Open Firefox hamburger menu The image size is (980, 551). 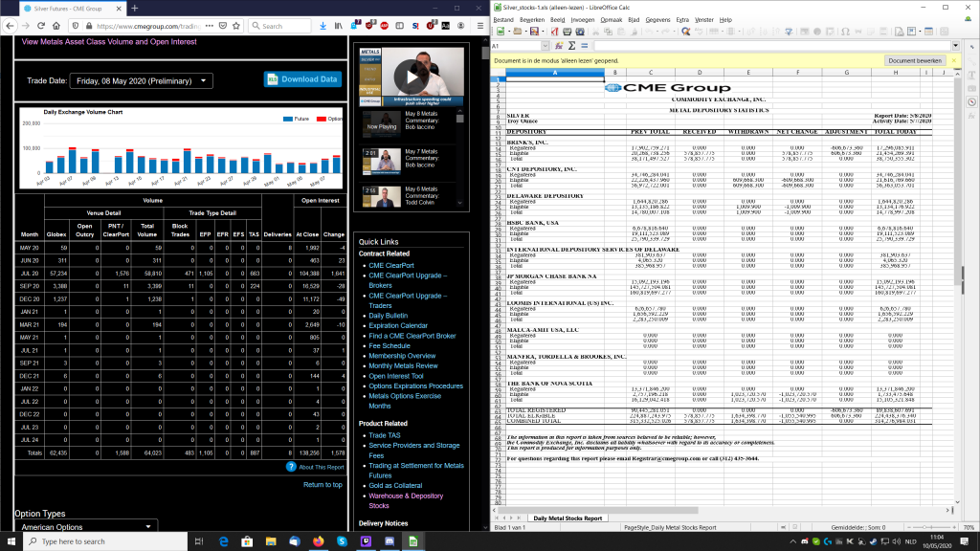(480, 26)
